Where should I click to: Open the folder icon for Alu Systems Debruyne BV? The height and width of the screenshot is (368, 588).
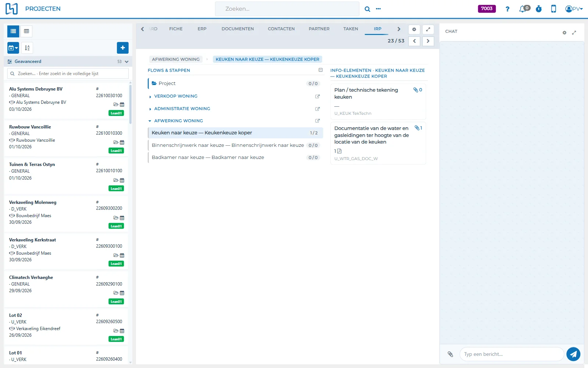point(116,105)
